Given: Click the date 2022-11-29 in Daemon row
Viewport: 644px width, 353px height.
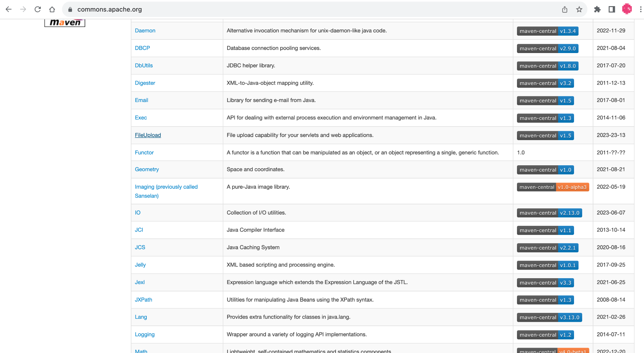Looking at the screenshot, I should click(611, 31).
